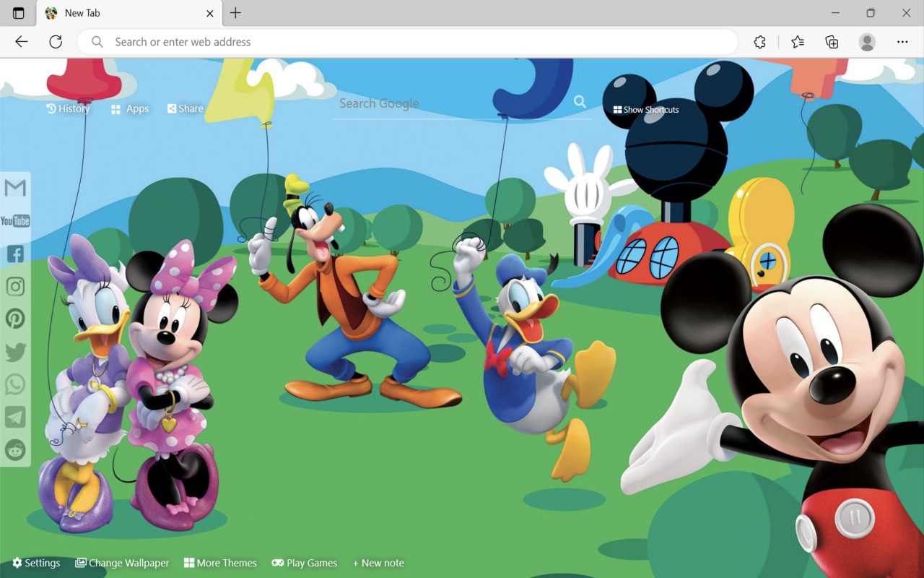Open History from the top bar

[68, 108]
